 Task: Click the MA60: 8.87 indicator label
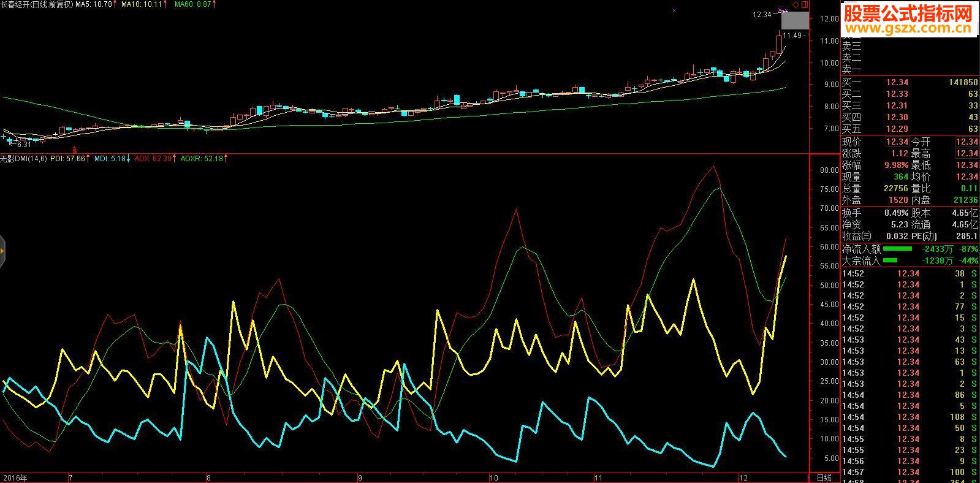(x=192, y=4)
